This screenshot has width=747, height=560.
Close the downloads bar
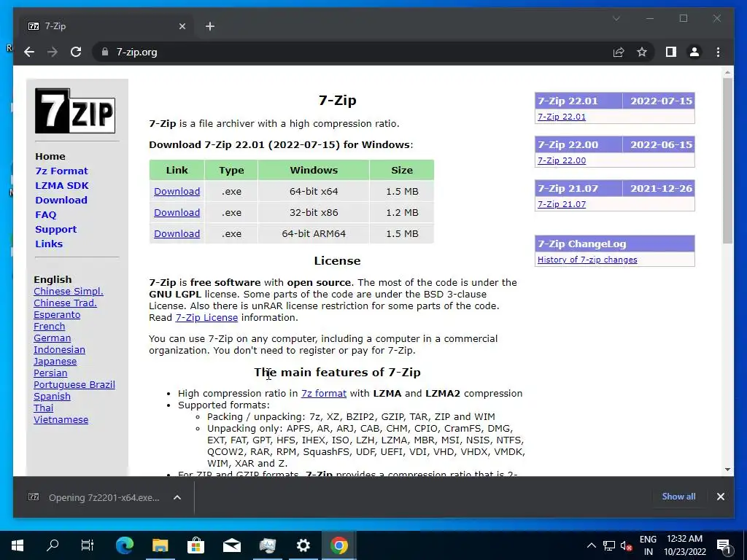pos(720,497)
